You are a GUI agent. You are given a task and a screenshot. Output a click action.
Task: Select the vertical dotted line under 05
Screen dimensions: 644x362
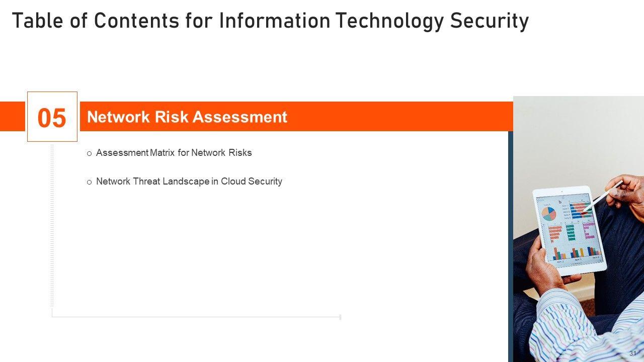pyautogui.click(x=52, y=226)
